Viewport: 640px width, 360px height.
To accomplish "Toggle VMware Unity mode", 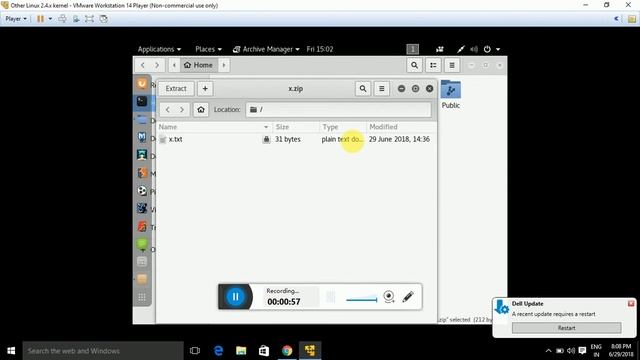I will 104,19.
